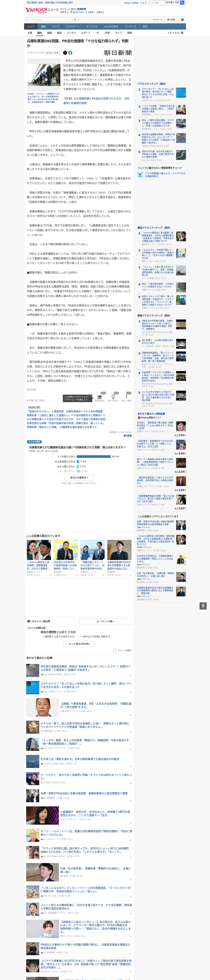The width and height of the screenshot is (210, 980).
Task: Click とても関心がある poll bar
Action: point(93,457)
